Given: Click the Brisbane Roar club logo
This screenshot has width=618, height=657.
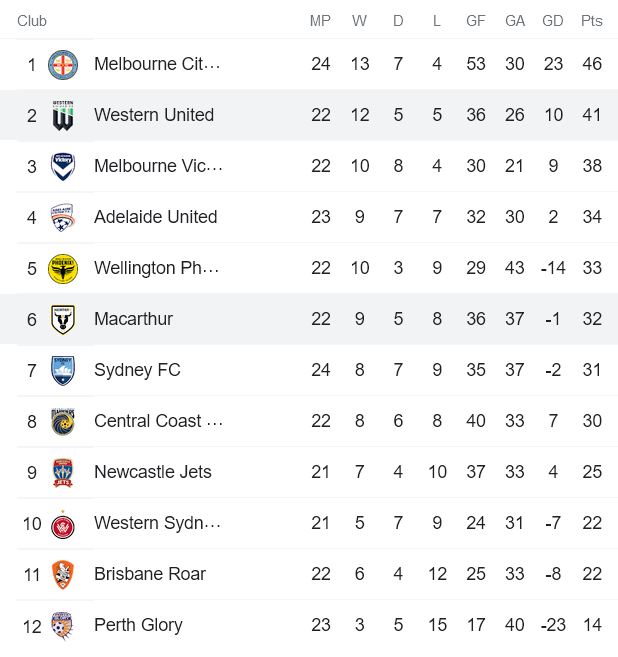Looking at the screenshot, I should [64, 574].
